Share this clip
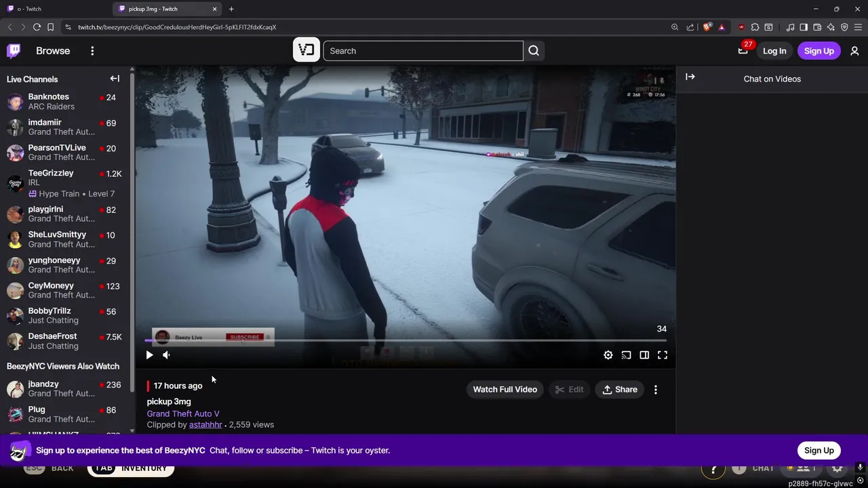 620,389
